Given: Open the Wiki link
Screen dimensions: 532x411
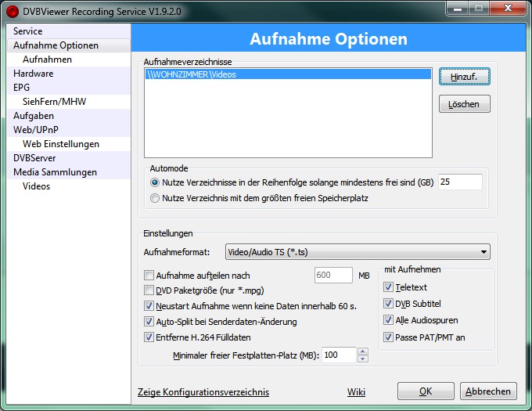Looking at the screenshot, I should (x=356, y=392).
